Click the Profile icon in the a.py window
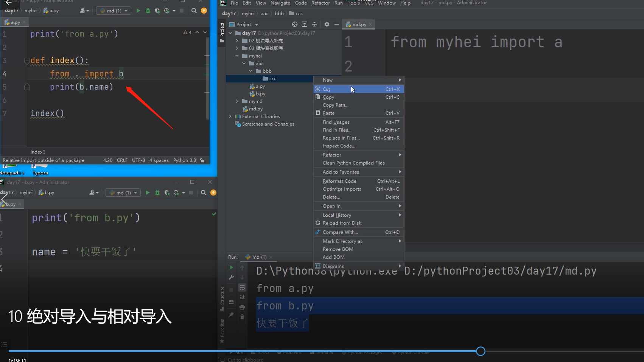The height and width of the screenshot is (362, 644). [x=167, y=11]
